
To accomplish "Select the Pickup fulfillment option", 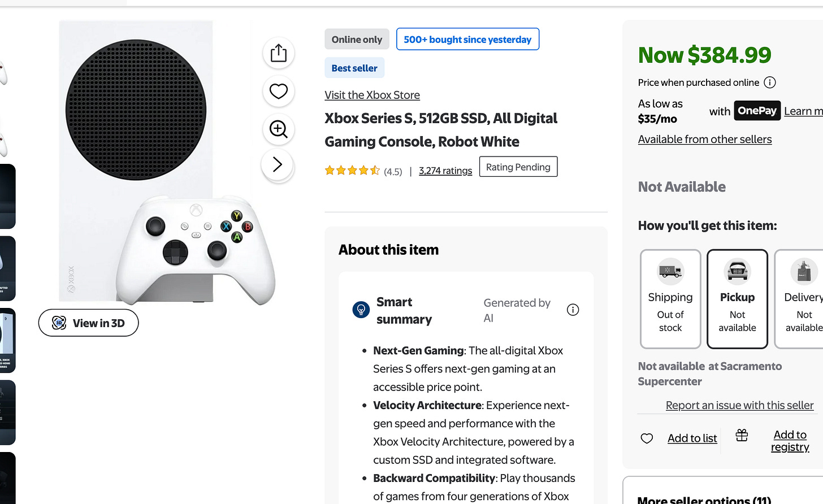I will point(737,299).
